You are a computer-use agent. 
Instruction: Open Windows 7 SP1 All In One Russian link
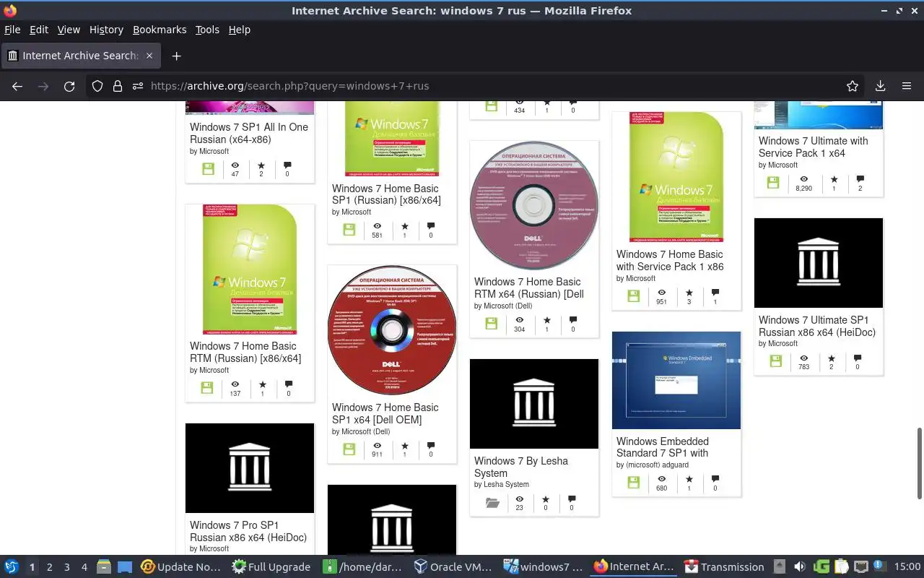[249, 133]
